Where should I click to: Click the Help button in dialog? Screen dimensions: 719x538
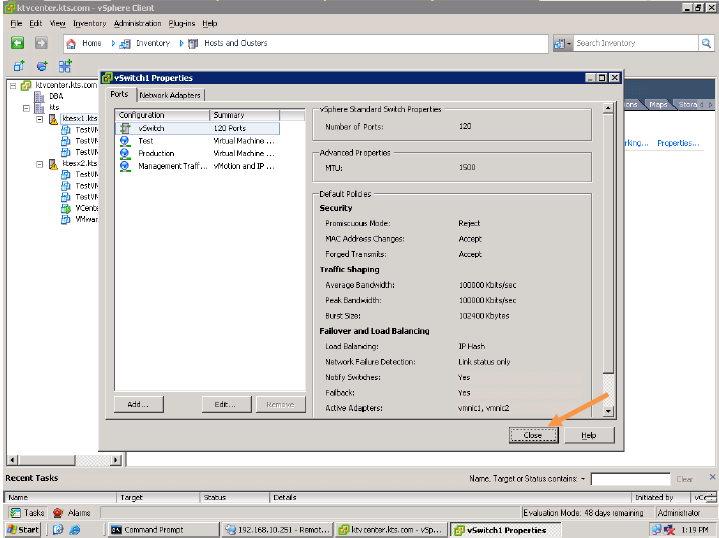click(589, 435)
